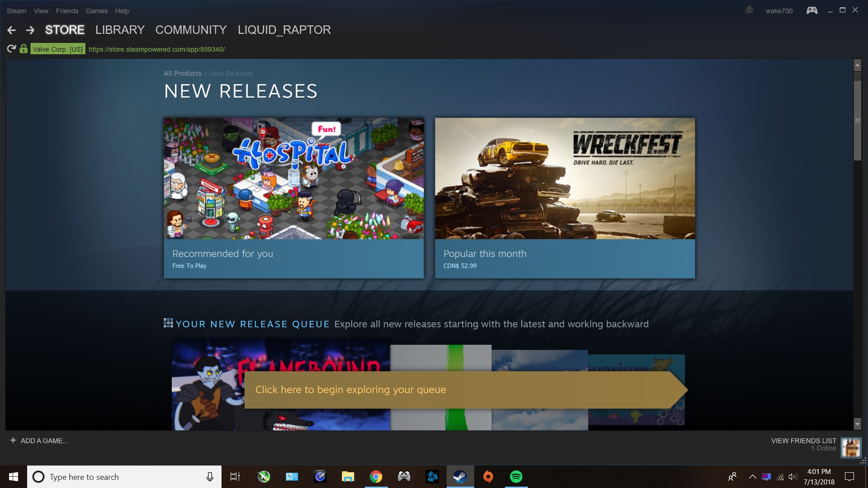Click the forward navigation arrow
The image size is (868, 488).
pyautogui.click(x=30, y=30)
